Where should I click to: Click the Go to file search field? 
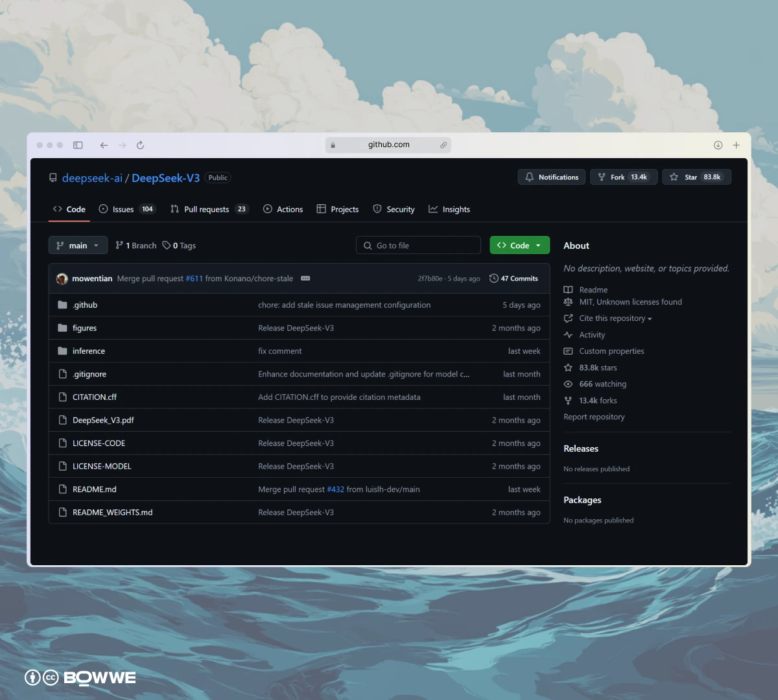[418, 245]
